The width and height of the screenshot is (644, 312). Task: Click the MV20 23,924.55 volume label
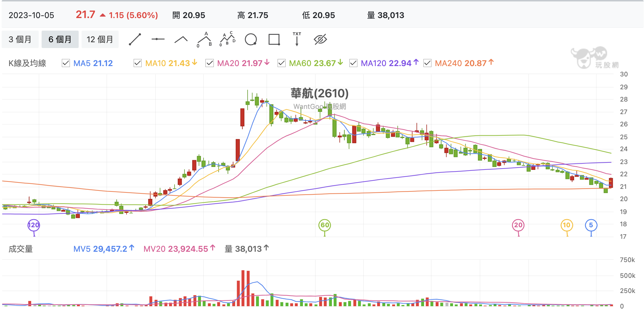(176, 249)
